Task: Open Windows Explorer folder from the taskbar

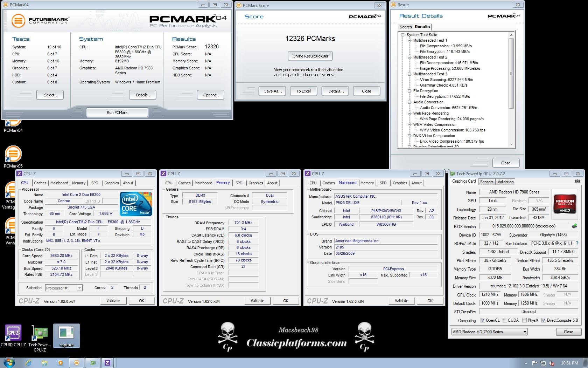Action: click(x=44, y=363)
